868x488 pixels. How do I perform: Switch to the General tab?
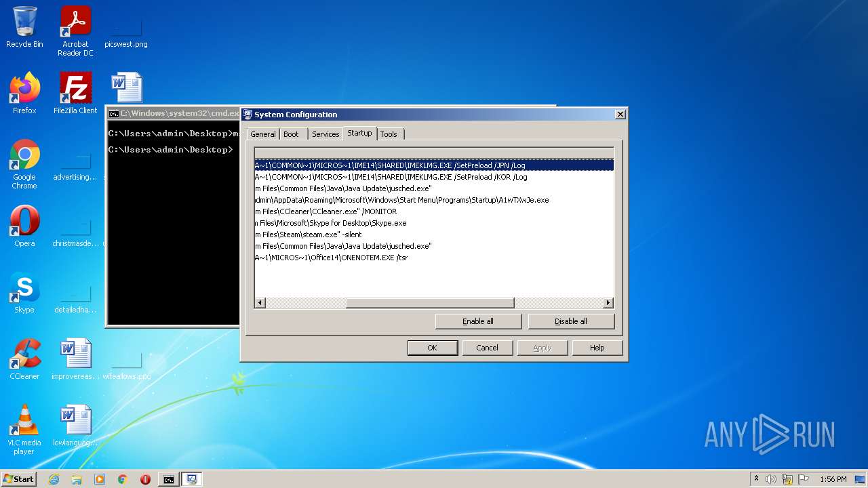(263, 134)
